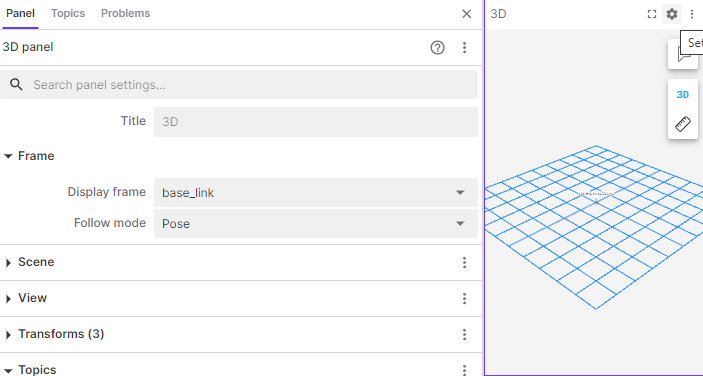Open the Transforms section options menu
Viewport: 703px width, 376px height.
pyautogui.click(x=464, y=334)
